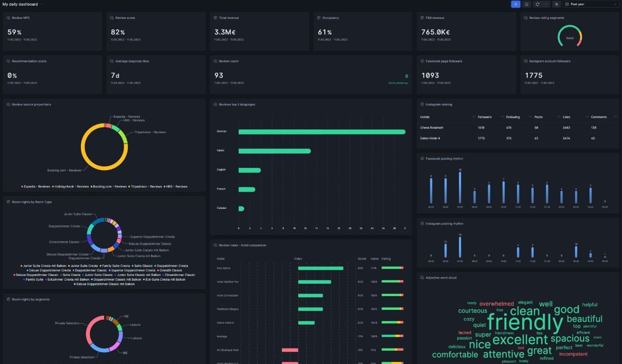Toggle Grandlit Classic legend entry
Screen dimensions: 622x364
(x=169, y=270)
